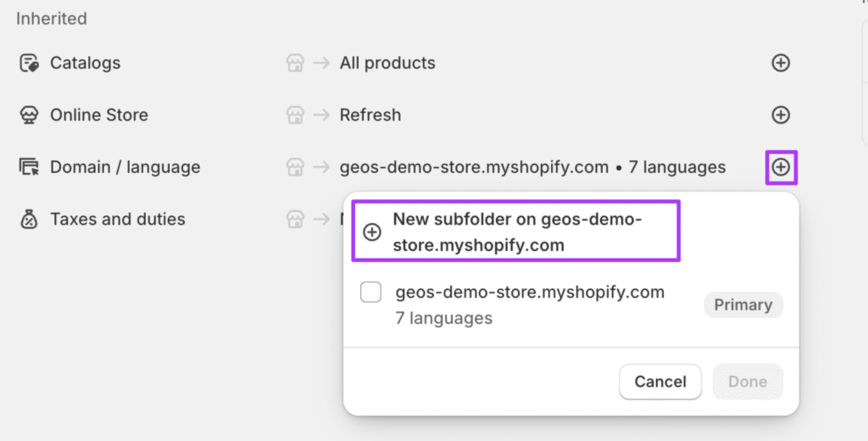Select the All products catalog value
Viewport: 868px width, 441px height.
pos(387,63)
